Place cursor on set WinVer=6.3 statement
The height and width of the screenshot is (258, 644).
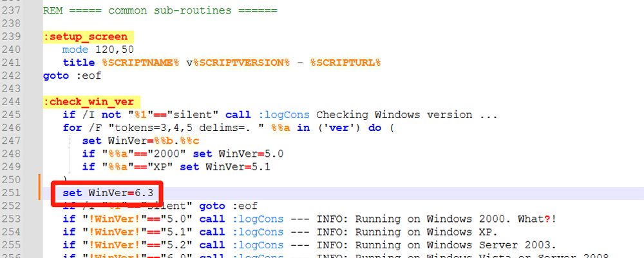pyautogui.click(x=107, y=193)
